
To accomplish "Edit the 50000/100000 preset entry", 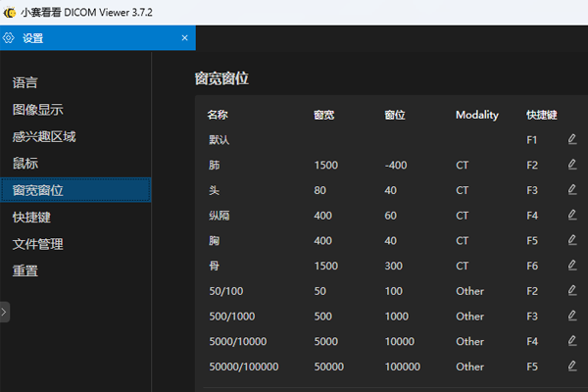I will pyautogui.click(x=572, y=366).
